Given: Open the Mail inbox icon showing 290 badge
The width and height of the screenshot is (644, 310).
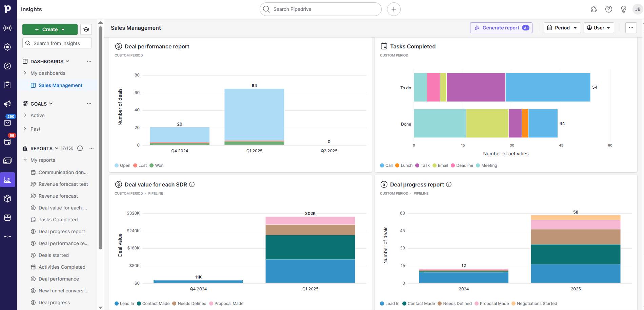Looking at the screenshot, I should click(7, 123).
